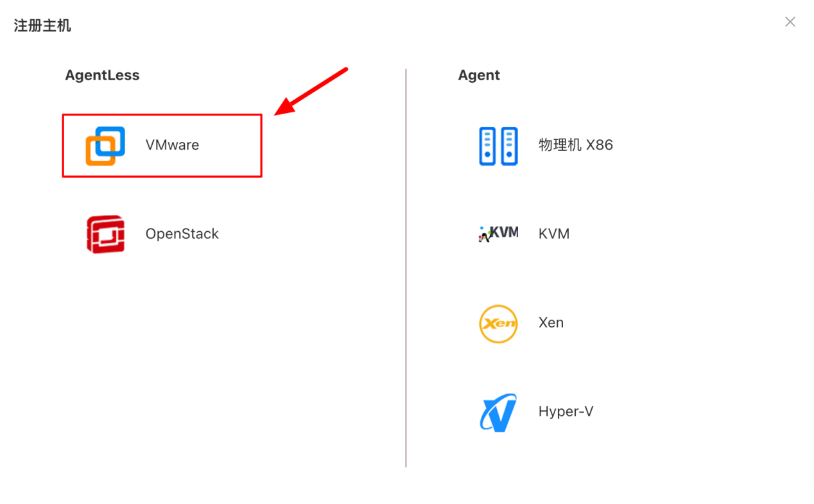This screenshot has height=504, width=814.
Task: Click the 物理机 X86 text label
Action: point(576,145)
